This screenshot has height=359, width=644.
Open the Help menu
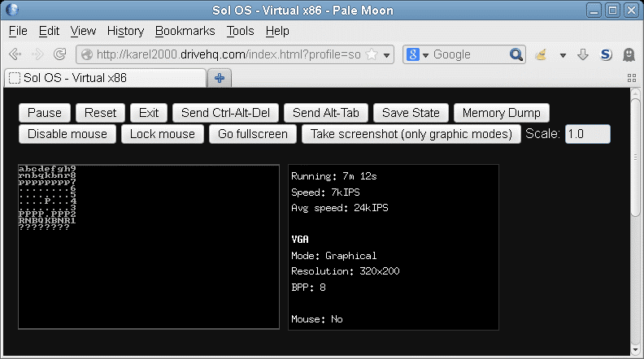tap(277, 31)
